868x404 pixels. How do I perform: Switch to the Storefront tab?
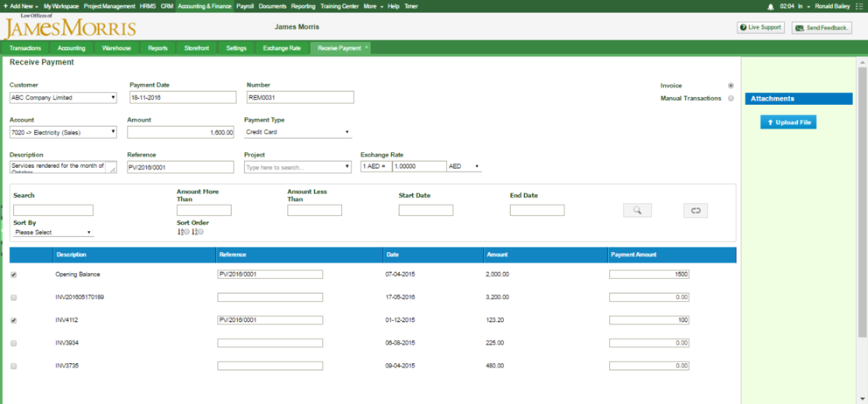pos(196,48)
